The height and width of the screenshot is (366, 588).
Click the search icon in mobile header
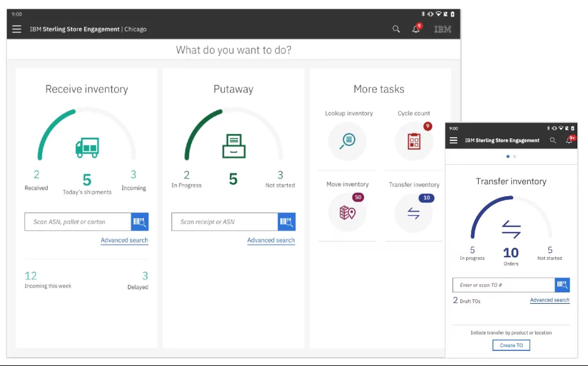[553, 140]
